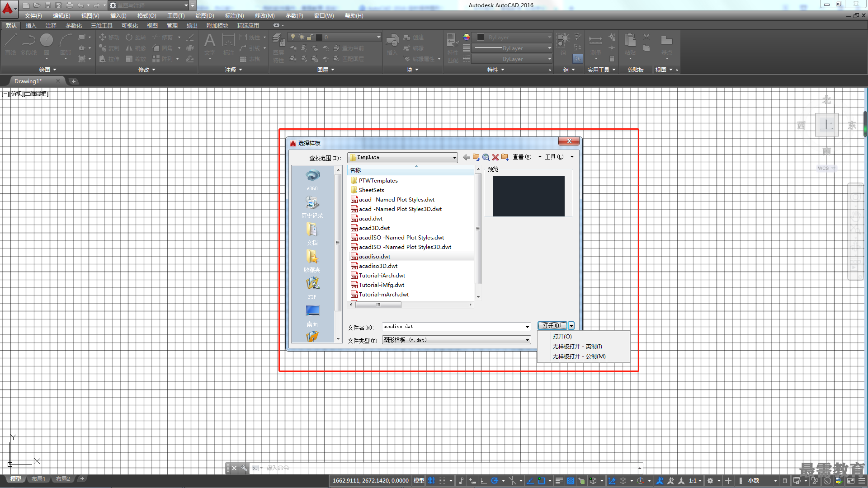Expand the 图层 layers panel flyout
Image resolution: width=868 pixels, height=488 pixels.
[325, 70]
